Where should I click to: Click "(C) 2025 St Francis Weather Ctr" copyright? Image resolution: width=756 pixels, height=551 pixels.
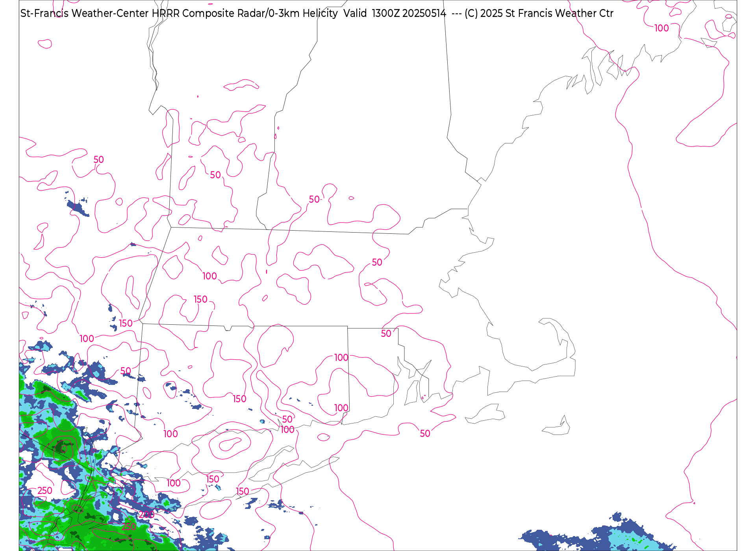[539, 13]
